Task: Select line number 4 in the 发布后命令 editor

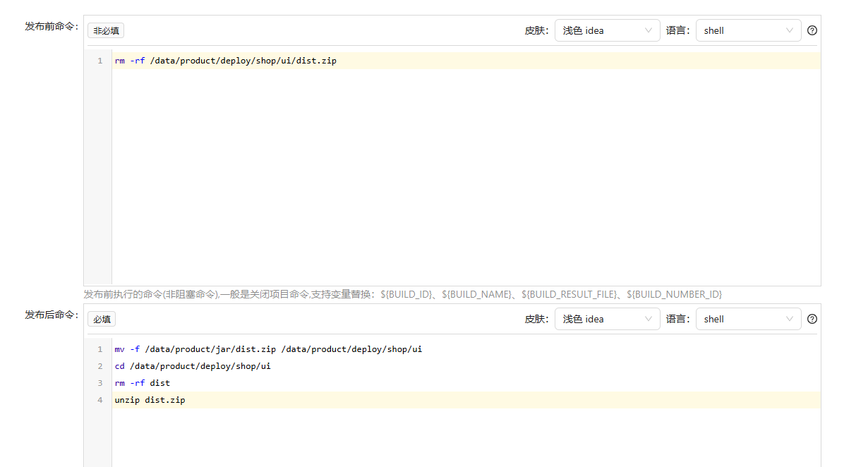Action: 99,400
